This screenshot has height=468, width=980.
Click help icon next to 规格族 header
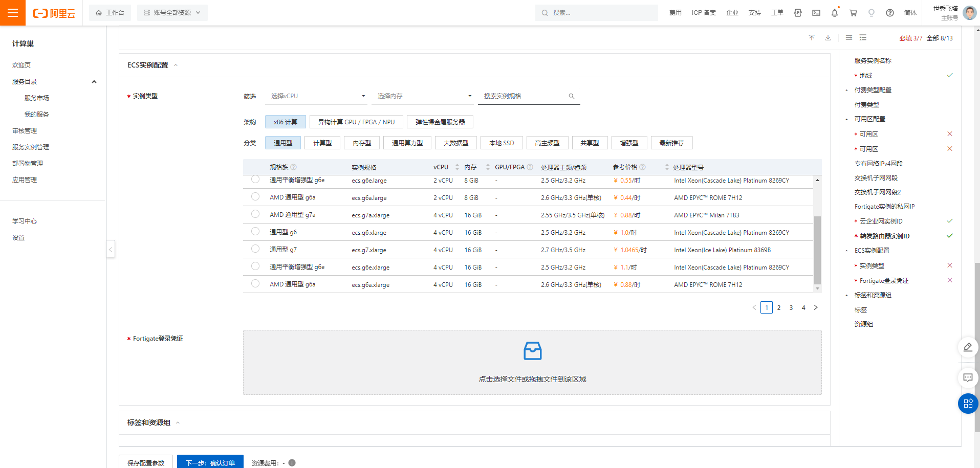pyautogui.click(x=294, y=167)
